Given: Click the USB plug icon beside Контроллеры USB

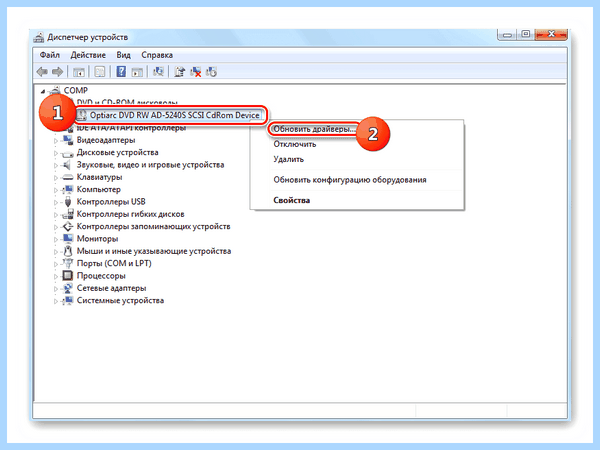Looking at the screenshot, I should click(x=68, y=202).
